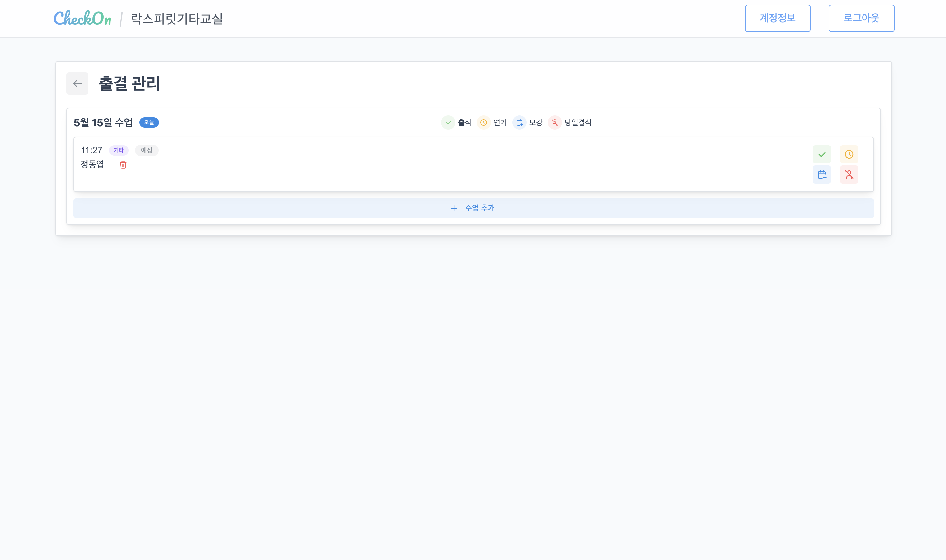Click the 5월 15일 수업 heading
This screenshot has height=560, width=946.
point(103,123)
